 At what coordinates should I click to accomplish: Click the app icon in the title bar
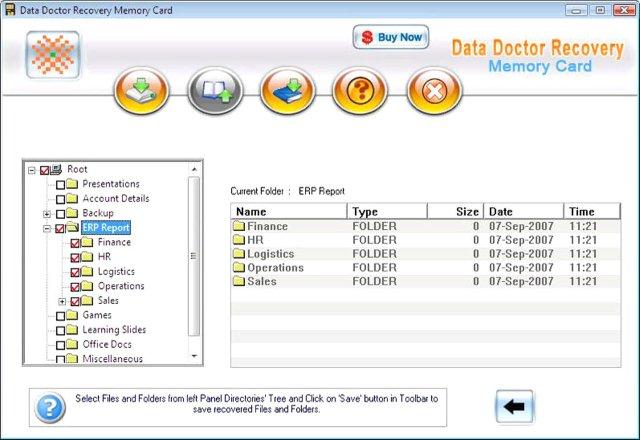[10, 9]
